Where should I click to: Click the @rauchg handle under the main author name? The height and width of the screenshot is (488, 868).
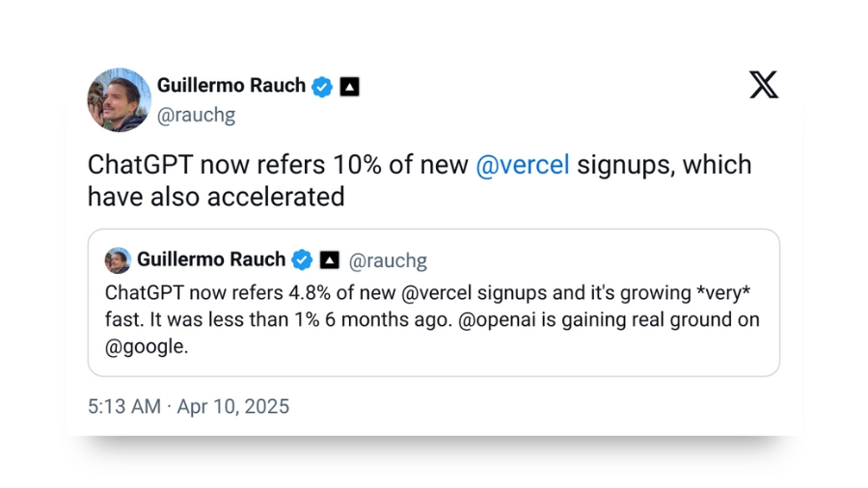pos(197,115)
